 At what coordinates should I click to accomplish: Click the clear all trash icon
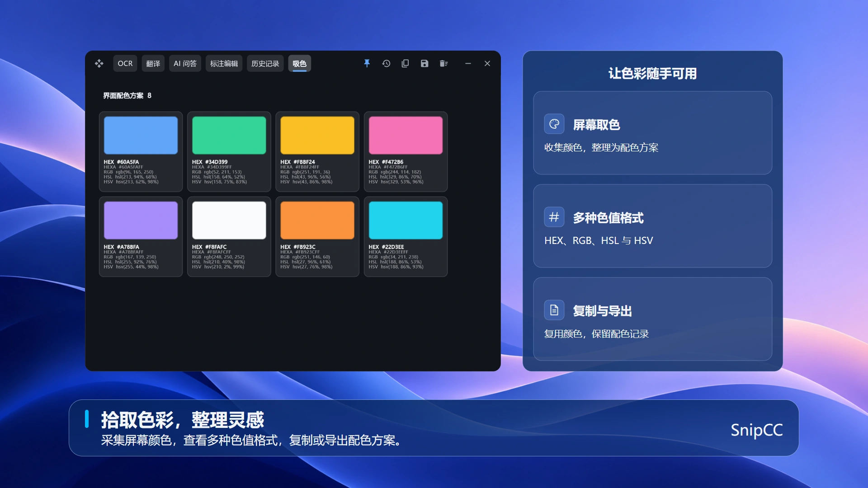tap(443, 64)
